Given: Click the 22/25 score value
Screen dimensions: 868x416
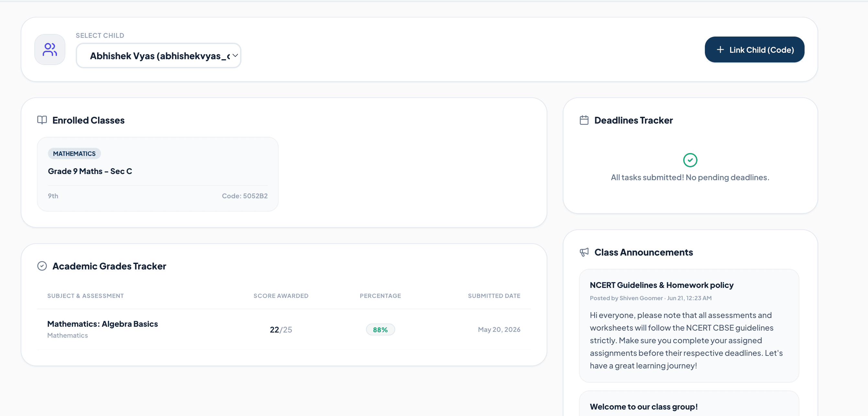Looking at the screenshot, I should [281, 329].
